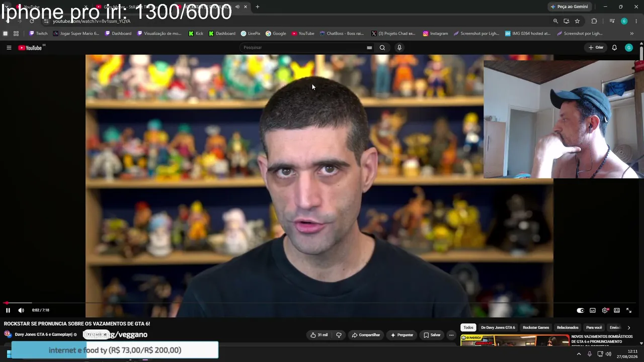
Task: Open a new browser tab
Action: 258,7
